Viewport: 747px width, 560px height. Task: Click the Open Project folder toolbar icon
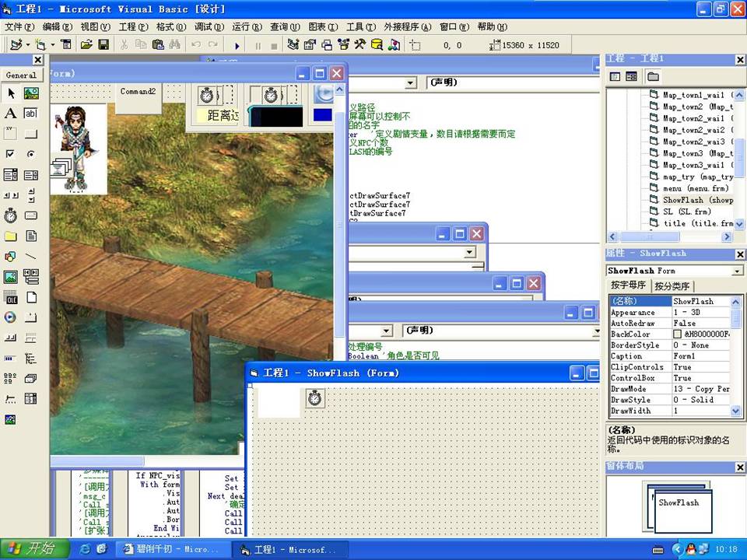click(86, 45)
